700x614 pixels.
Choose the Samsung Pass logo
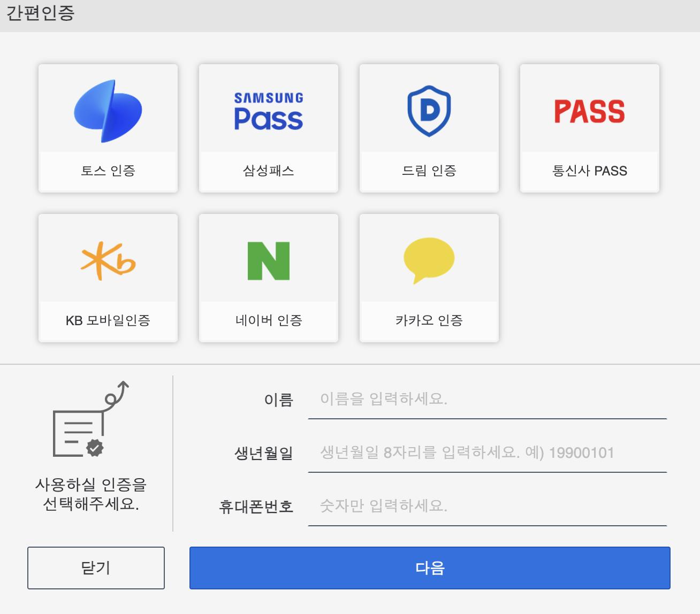point(269,111)
